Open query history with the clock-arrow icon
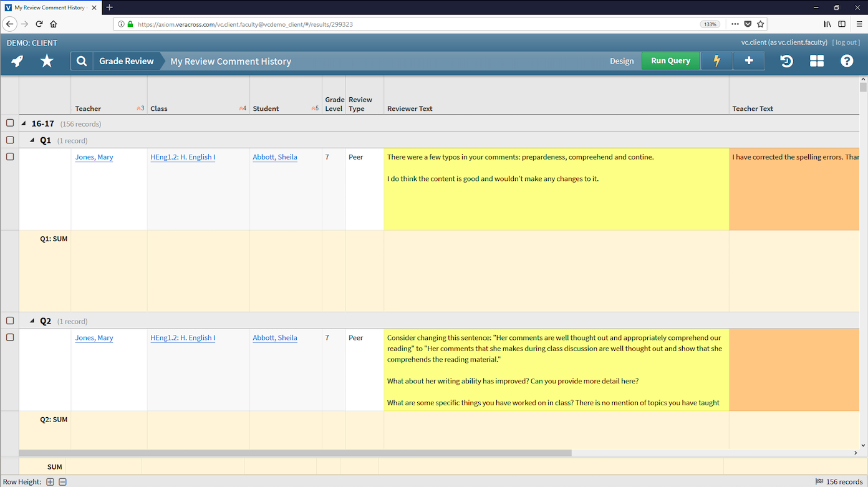Screen dimensions: 868x487 click(786, 61)
